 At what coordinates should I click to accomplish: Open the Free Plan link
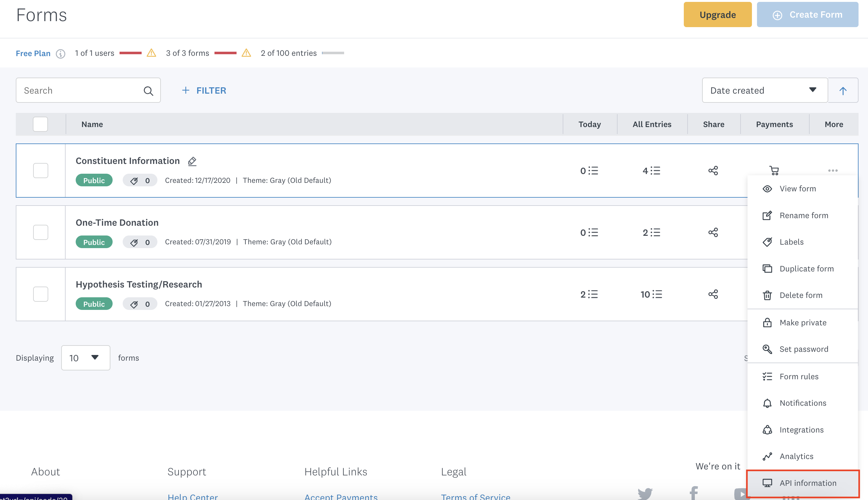tap(33, 54)
